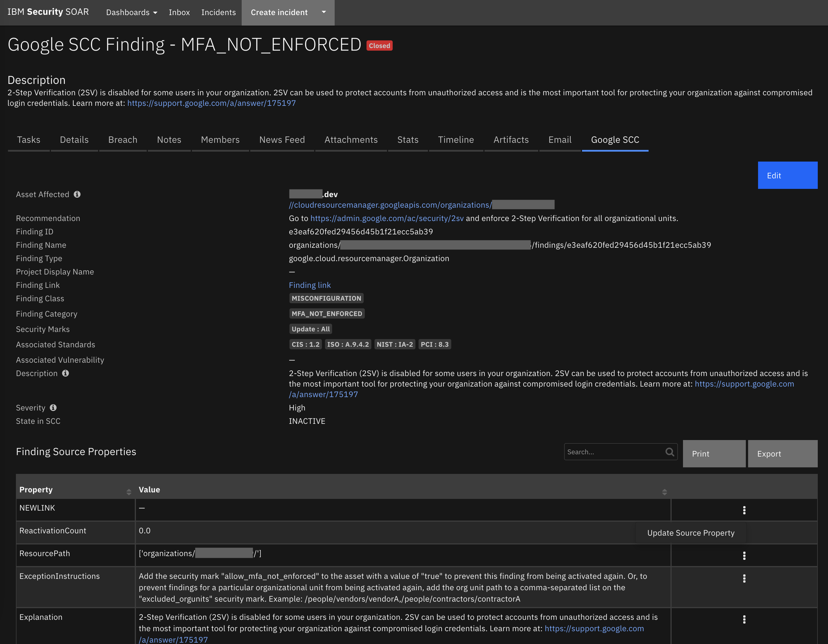Click the info icon beside Asset Affected
This screenshot has width=828, height=644.
(77, 194)
